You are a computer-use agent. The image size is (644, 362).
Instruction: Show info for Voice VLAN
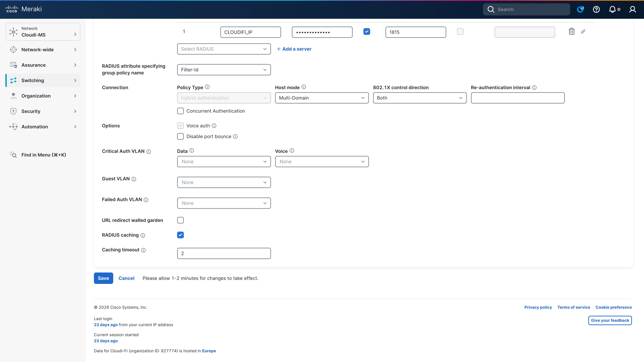(292, 151)
